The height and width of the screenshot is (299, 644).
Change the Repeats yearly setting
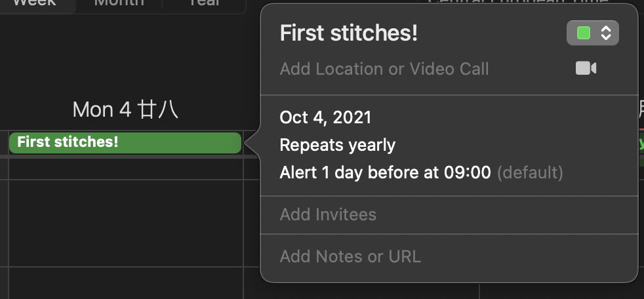[338, 145]
